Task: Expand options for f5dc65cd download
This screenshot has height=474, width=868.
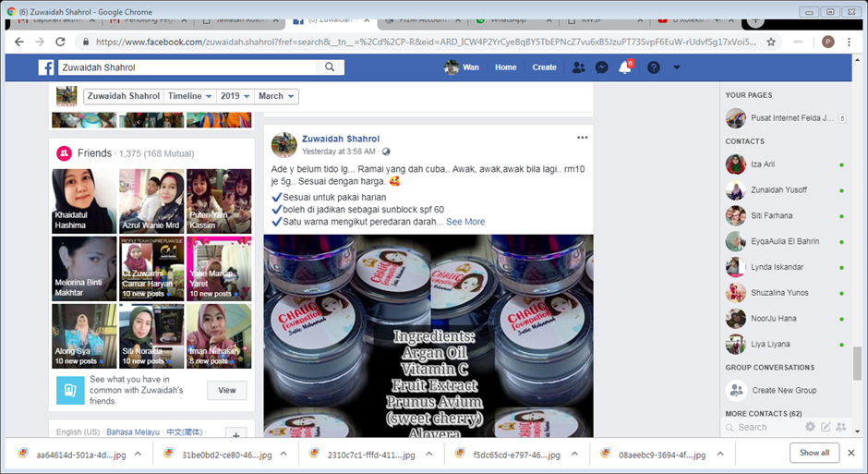Action: [574, 454]
